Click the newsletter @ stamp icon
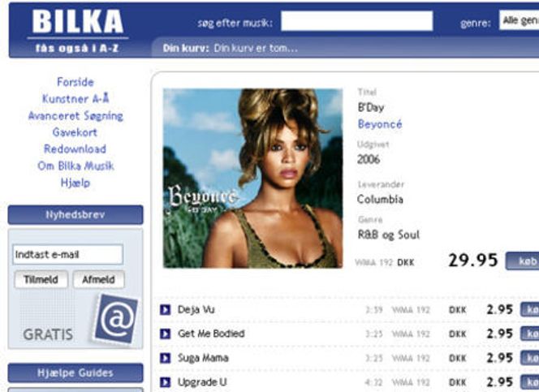This screenshot has width=539, height=392. (116, 319)
